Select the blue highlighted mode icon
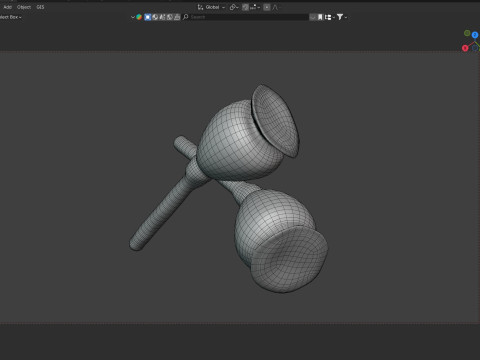This screenshot has height=360, width=480. (148, 17)
